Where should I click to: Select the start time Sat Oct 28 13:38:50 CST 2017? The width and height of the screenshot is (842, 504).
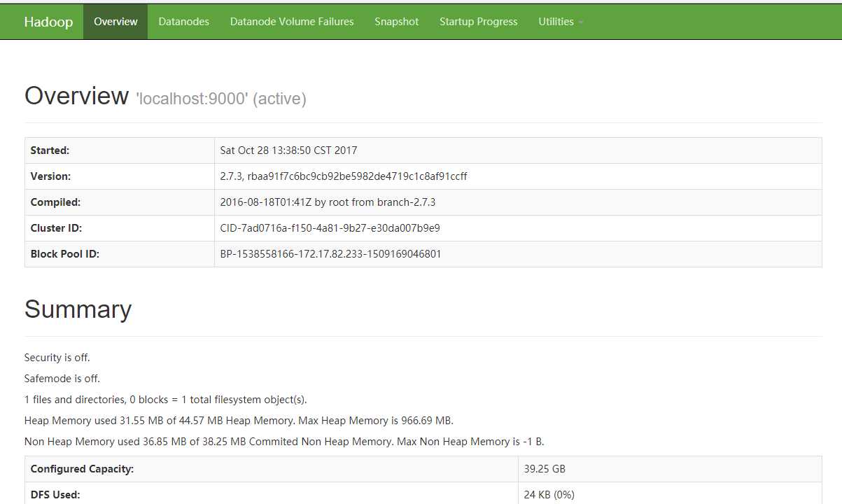click(288, 150)
